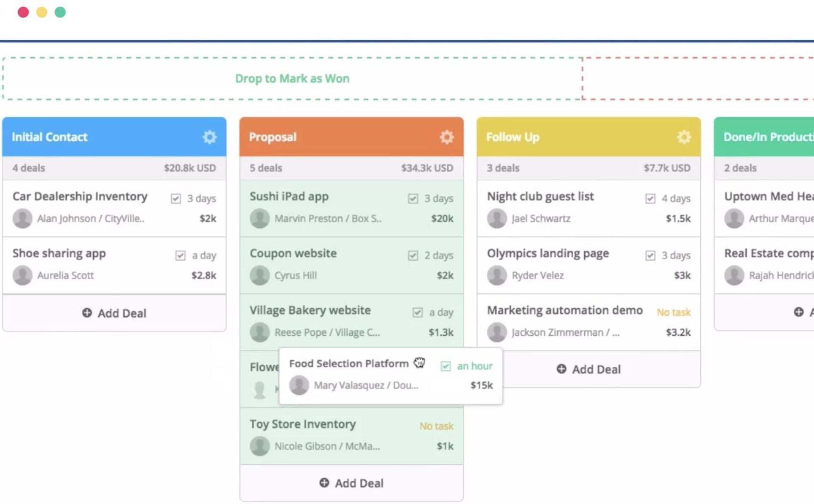Select the Proposal column header title
The width and height of the screenshot is (814, 504).
273,137
